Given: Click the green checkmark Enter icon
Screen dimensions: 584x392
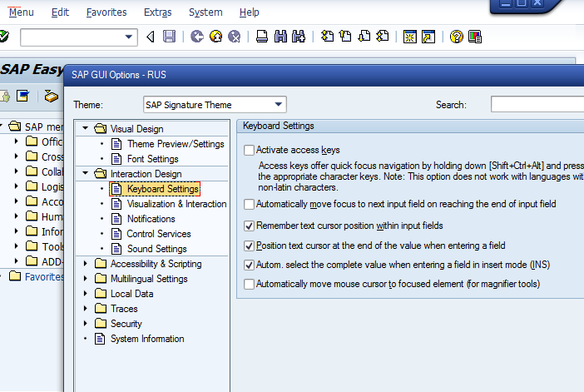Looking at the screenshot, I should click(3, 37).
